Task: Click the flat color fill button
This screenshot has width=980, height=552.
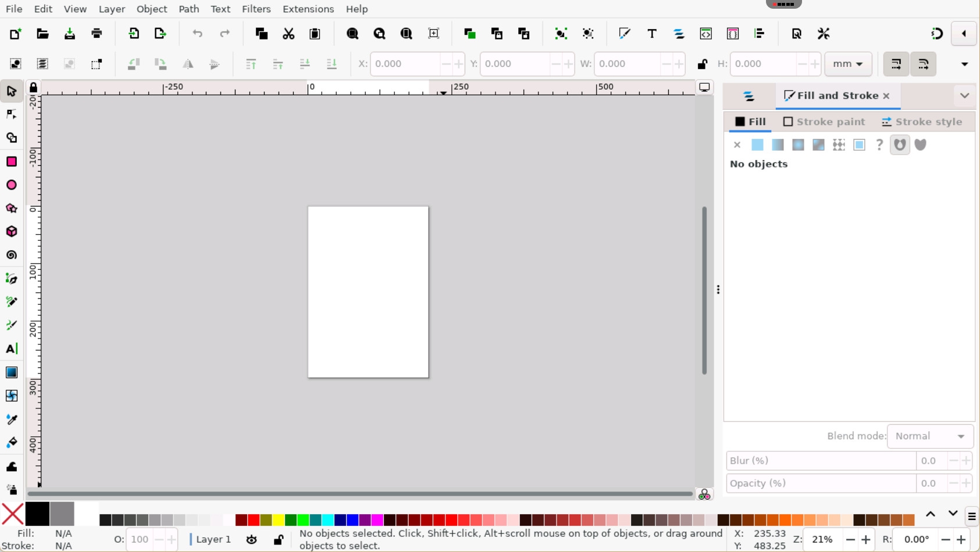Action: (x=757, y=145)
